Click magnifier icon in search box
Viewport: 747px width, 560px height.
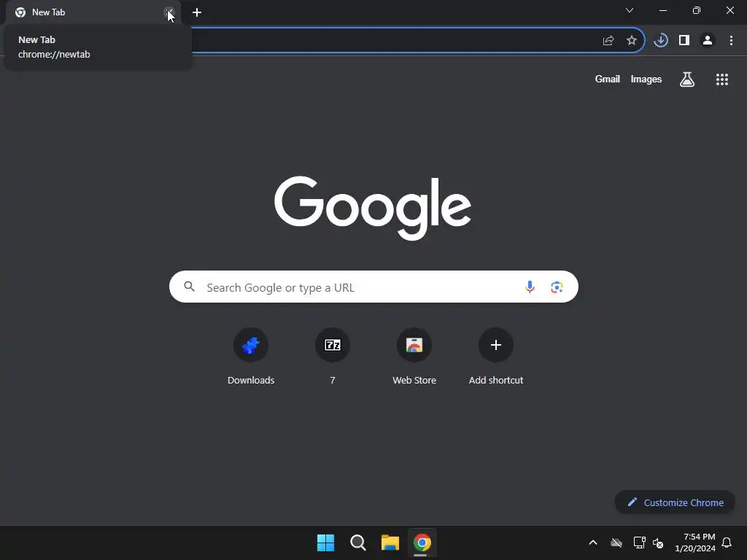click(190, 287)
